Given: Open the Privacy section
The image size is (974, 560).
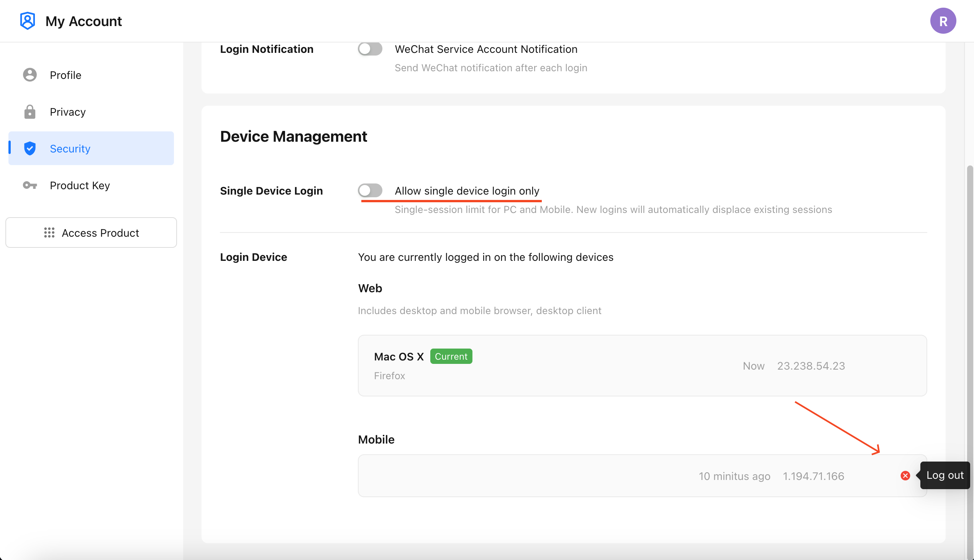Looking at the screenshot, I should [x=91, y=111].
